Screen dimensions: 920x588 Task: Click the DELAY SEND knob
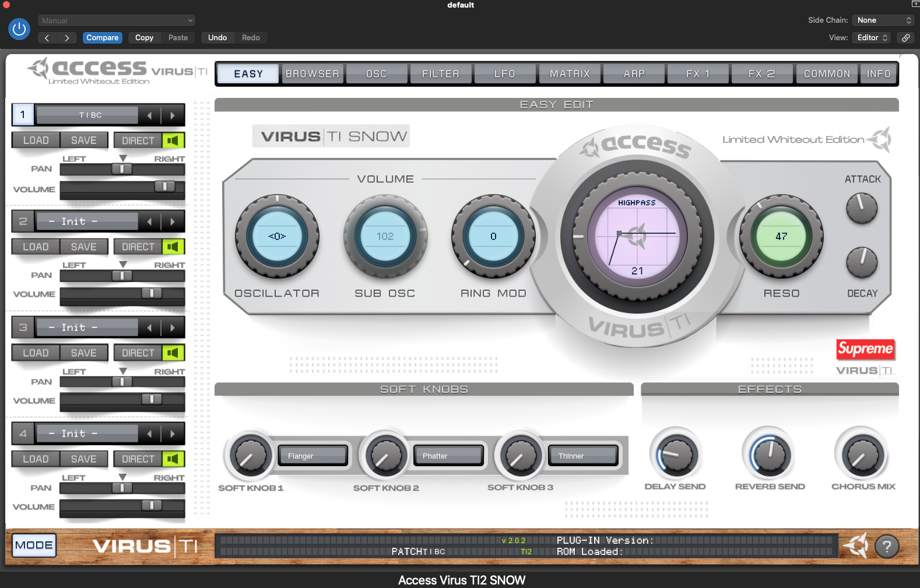(x=676, y=455)
